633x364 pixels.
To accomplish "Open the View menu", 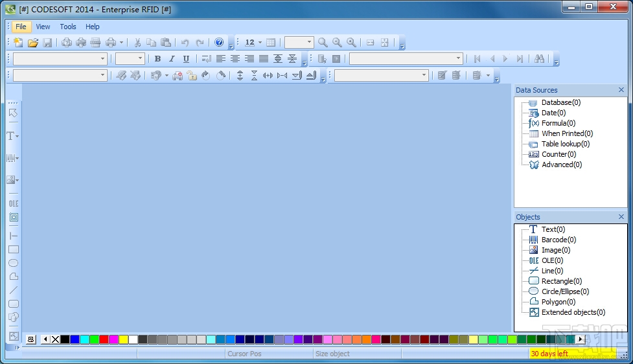I will pos(43,27).
